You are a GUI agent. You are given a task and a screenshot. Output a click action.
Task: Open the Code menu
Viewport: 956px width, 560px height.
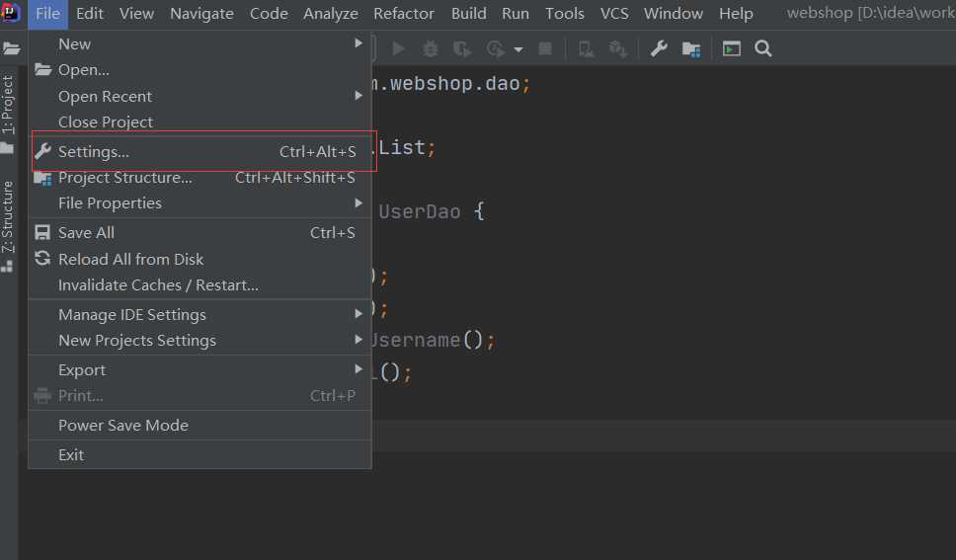(269, 14)
